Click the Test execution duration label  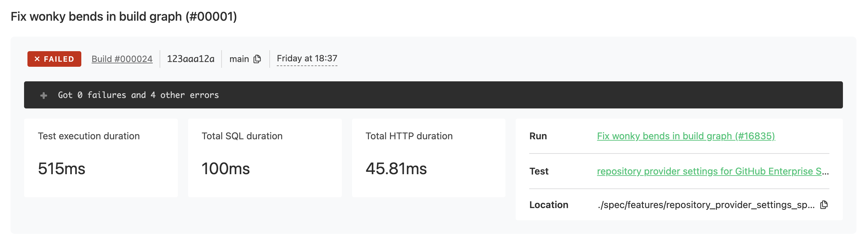pos(89,136)
